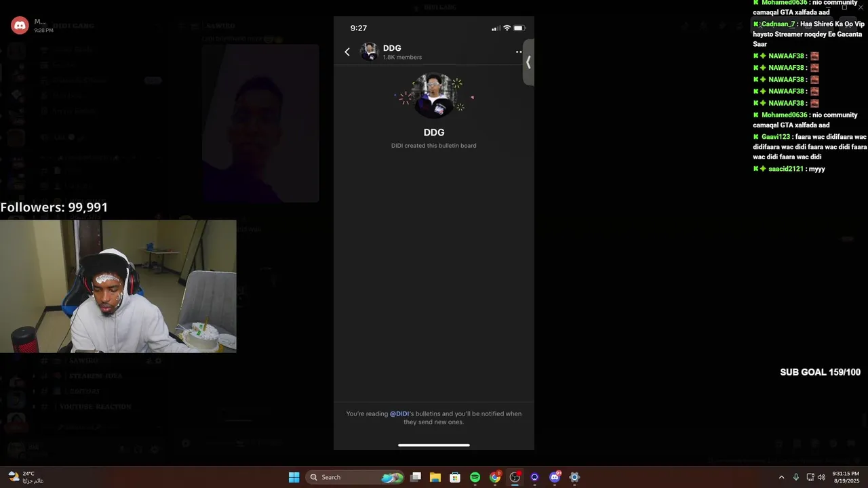
Task: Tap the large DDG profile picture
Action: [x=434, y=96]
